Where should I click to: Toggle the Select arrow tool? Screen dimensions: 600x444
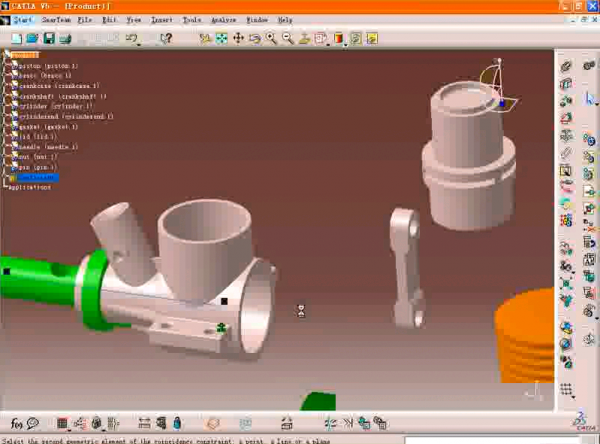click(589, 98)
